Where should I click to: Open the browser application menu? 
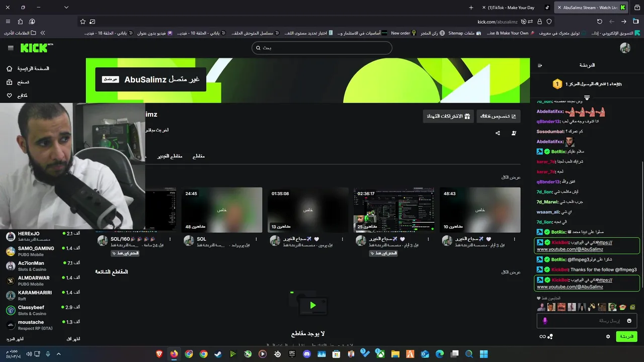(x=8, y=22)
